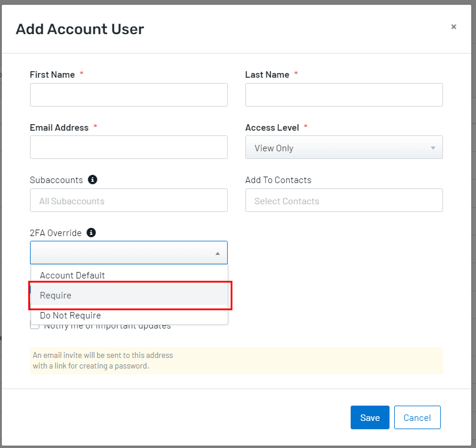Collapse the 2FA Override dropdown arrow
This screenshot has height=448, width=476.
[x=218, y=253]
